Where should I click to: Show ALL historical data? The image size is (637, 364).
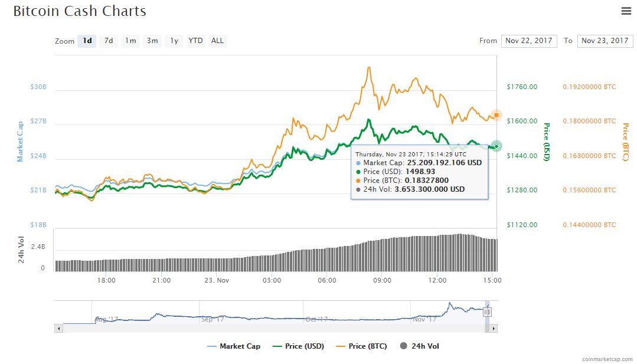click(x=217, y=41)
